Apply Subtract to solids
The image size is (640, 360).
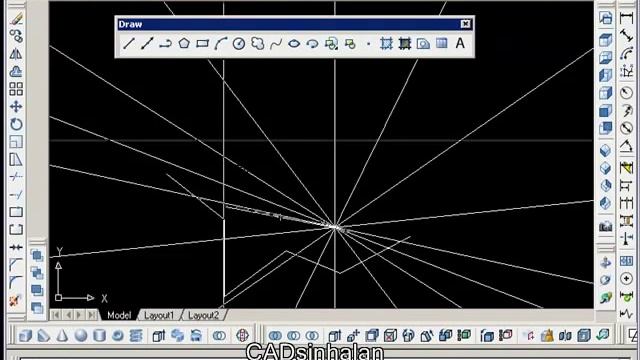293,336
